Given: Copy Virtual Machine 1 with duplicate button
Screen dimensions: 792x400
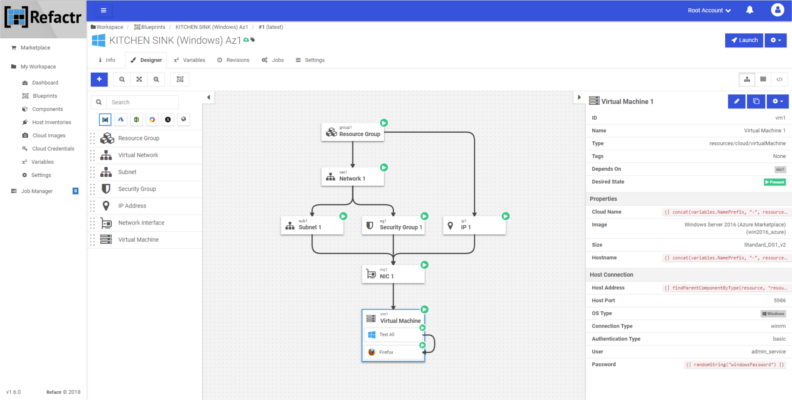Looking at the screenshot, I should [756, 102].
